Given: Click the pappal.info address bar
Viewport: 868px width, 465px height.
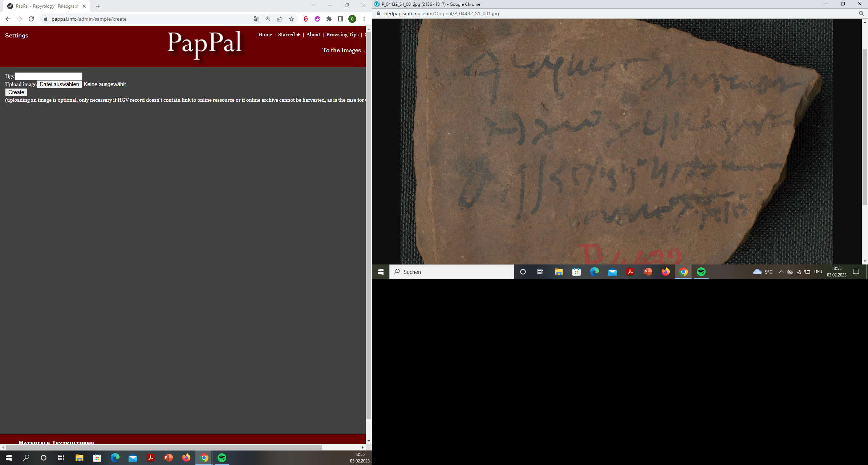Looking at the screenshot, I should pyautogui.click(x=145, y=19).
